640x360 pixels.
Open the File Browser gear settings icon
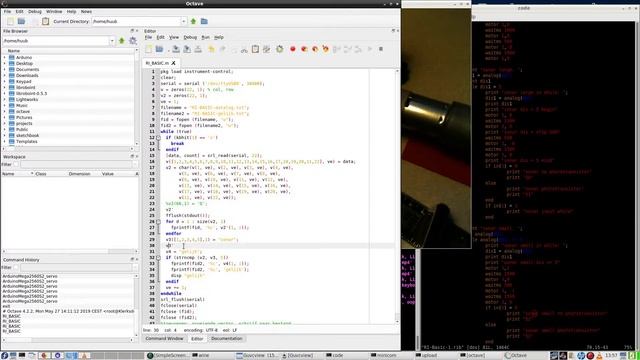tap(133, 41)
